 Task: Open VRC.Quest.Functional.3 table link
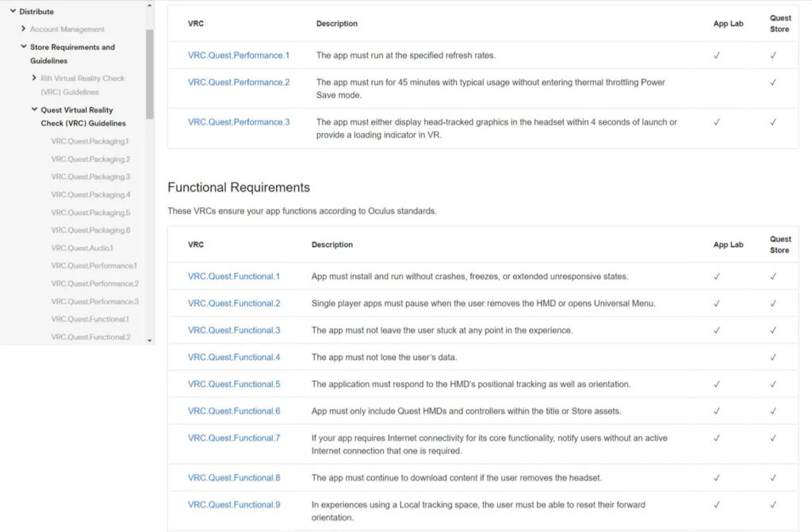coord(234,330)
